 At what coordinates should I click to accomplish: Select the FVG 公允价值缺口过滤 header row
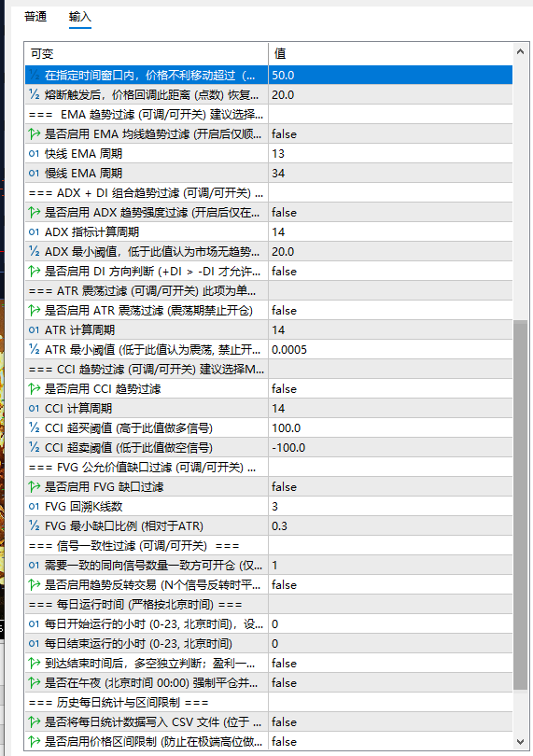point(269,468)
